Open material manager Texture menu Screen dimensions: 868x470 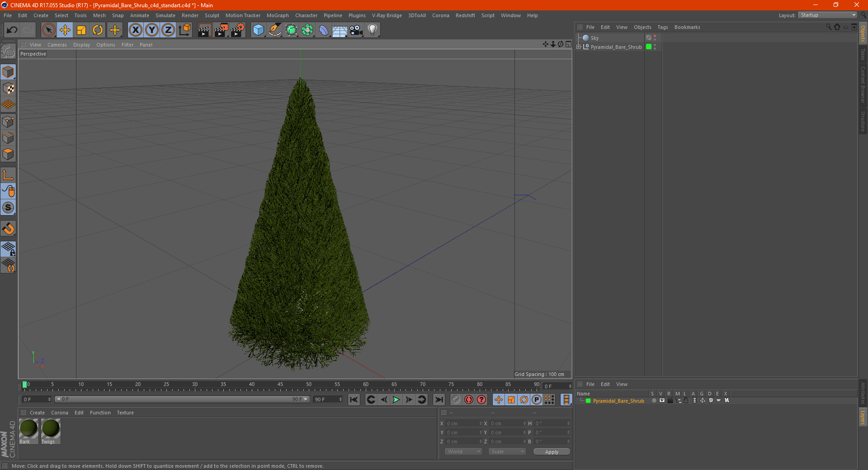pos(125,413)
